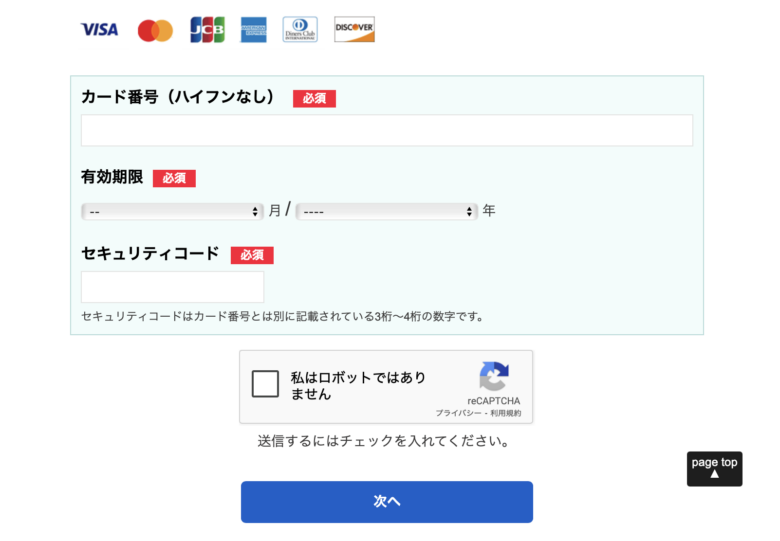
Task: Click the セキュリティコード heading label
Action: [150, 254]
